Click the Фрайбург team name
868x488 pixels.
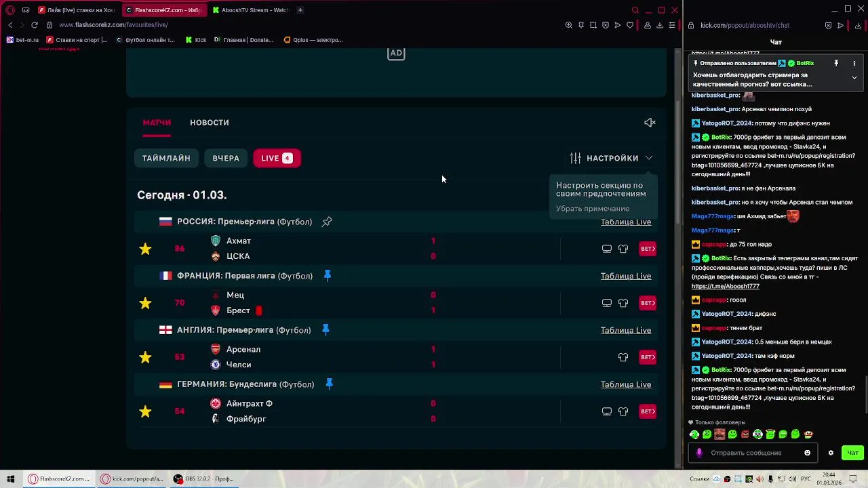coord(246,419)
